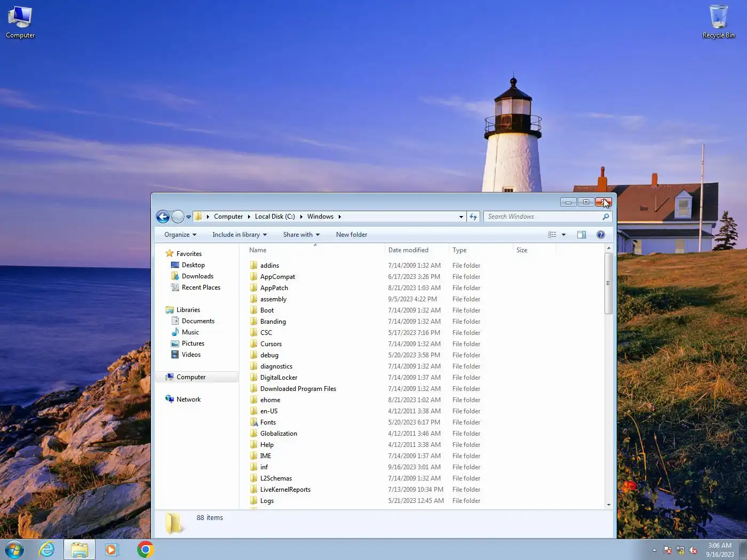
Task: Click the search magnifier icon
Action: pos(606,217)
